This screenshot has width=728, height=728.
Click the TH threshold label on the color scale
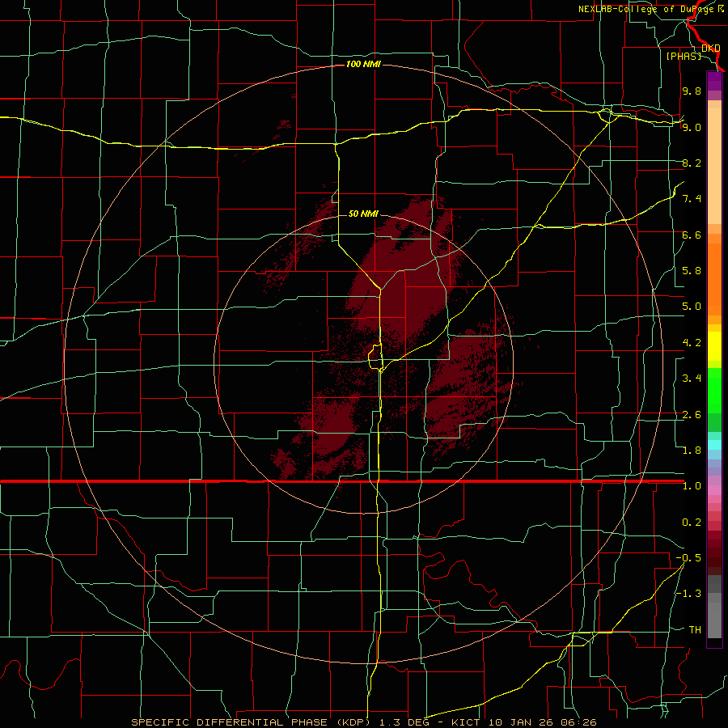(695, 630)
